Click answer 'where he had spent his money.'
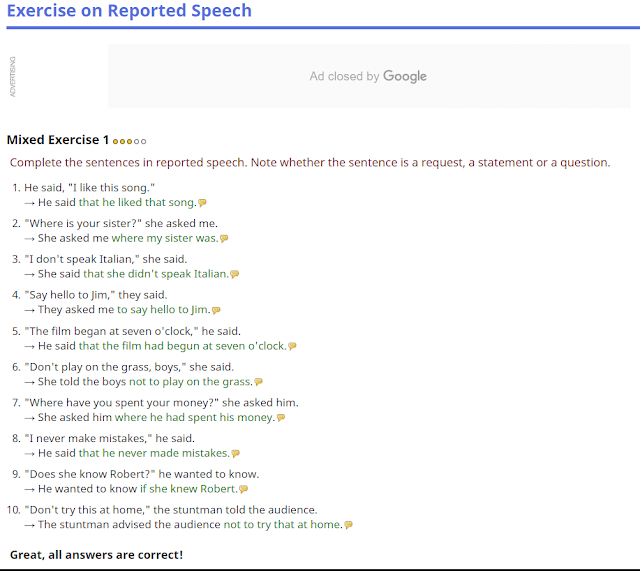Image resolution: width=640 pixels, height=571 pixels. (195, 417)
